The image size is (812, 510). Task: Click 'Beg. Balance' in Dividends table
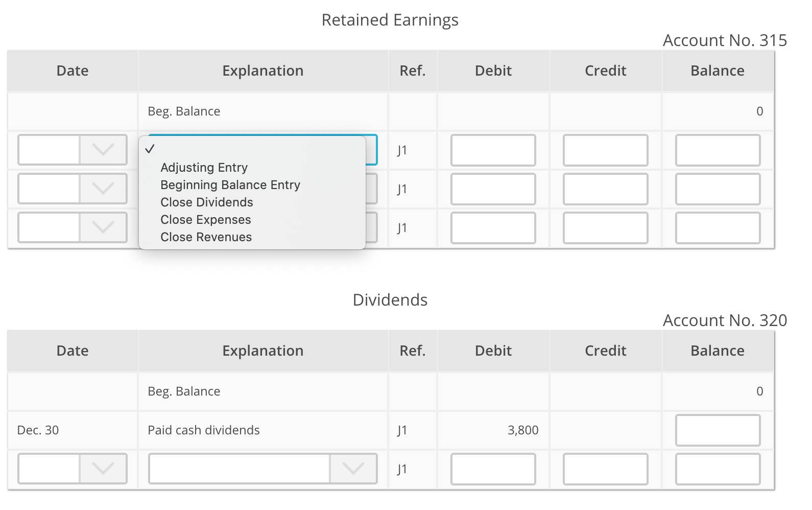click(184, 391)
